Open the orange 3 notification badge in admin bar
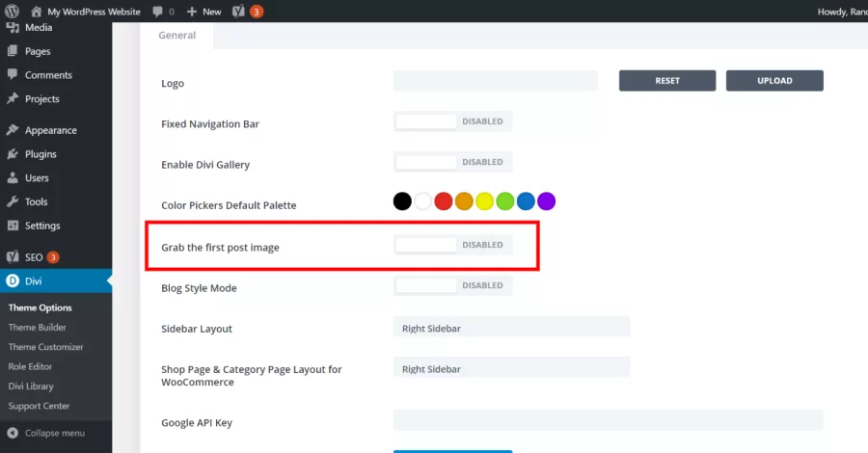868x453 pixels. 257,12
